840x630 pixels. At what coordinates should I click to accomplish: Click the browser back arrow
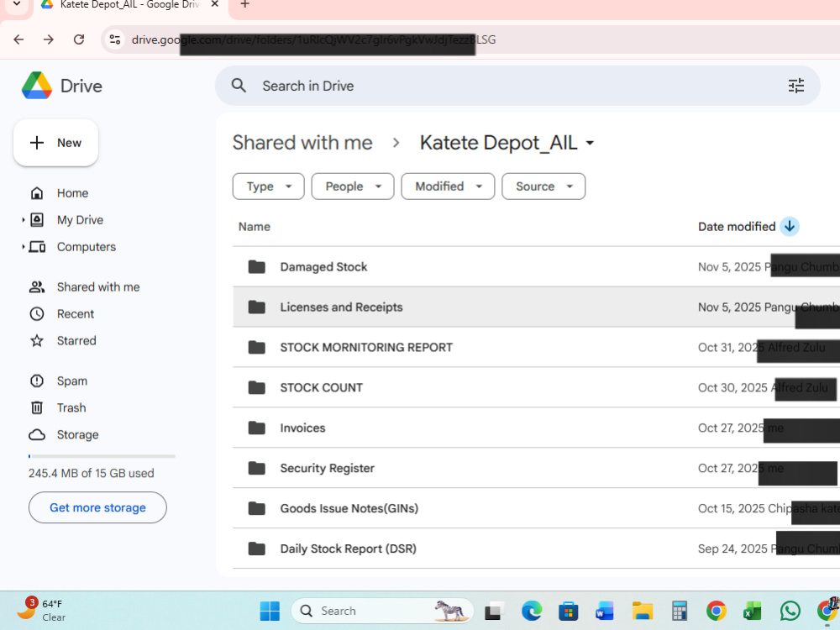(18, 39)
